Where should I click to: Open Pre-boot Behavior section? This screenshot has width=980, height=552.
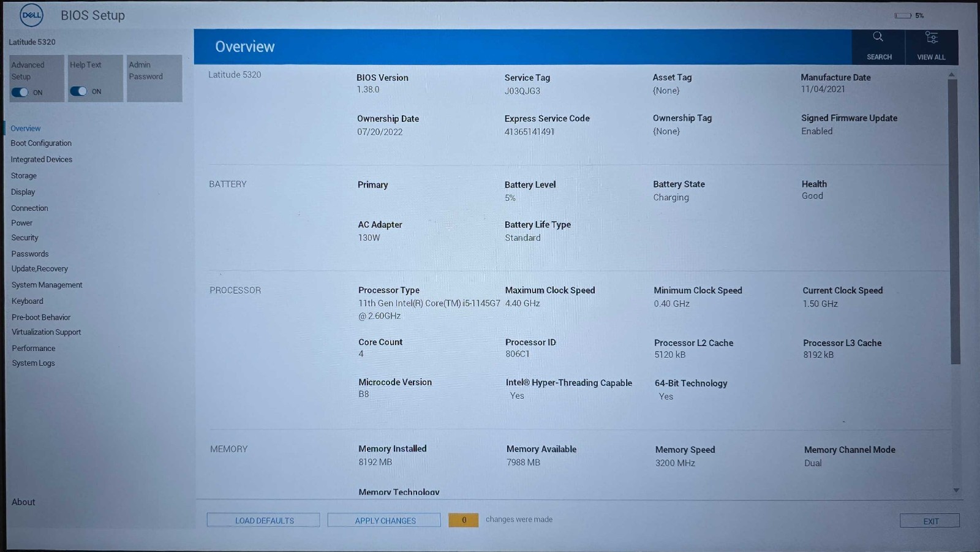pyautogui.click(x=41, y=317)
